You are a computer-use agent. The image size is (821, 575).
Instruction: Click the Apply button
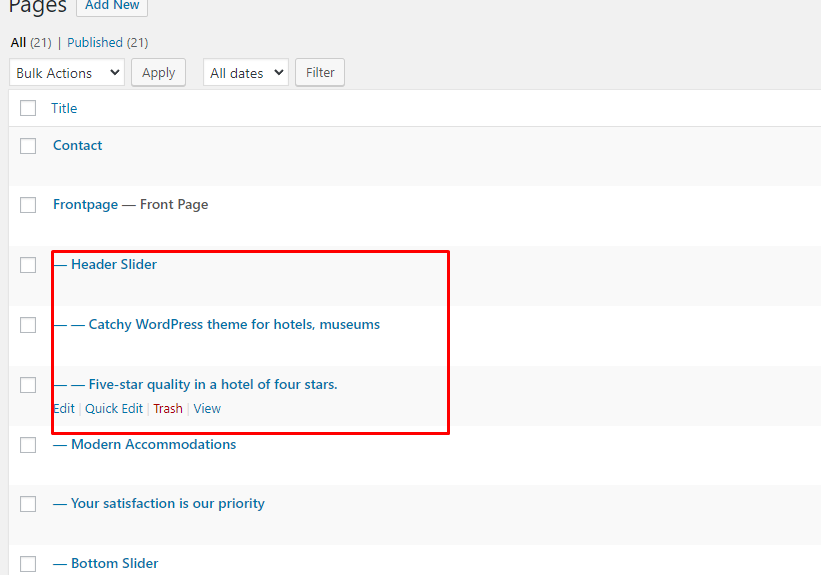[159, 73]
